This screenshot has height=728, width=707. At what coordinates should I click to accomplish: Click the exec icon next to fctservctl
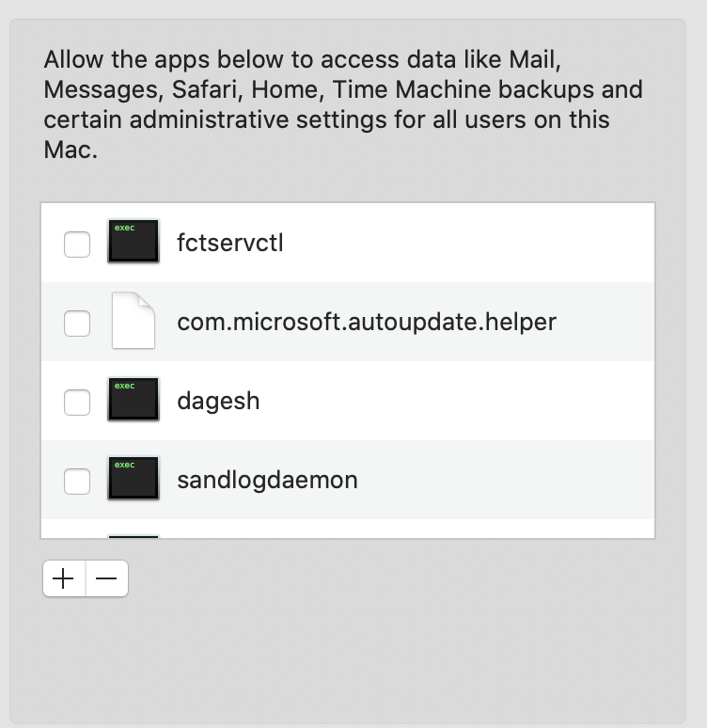point(133,243)
